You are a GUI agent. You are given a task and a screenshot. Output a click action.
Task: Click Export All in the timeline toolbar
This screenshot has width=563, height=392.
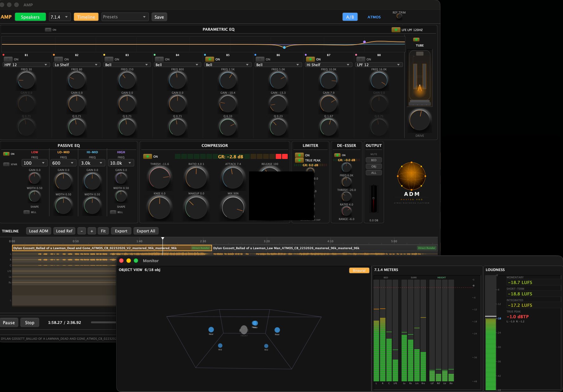146,231
